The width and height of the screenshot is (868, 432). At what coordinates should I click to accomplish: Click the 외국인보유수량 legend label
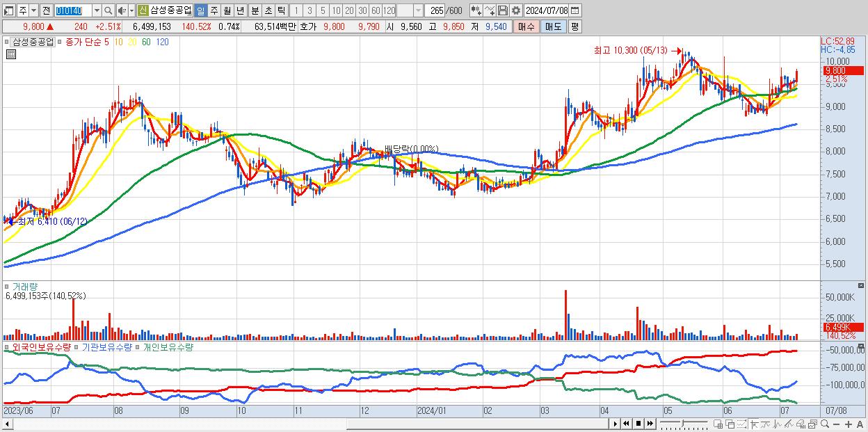tap(42, 346)
